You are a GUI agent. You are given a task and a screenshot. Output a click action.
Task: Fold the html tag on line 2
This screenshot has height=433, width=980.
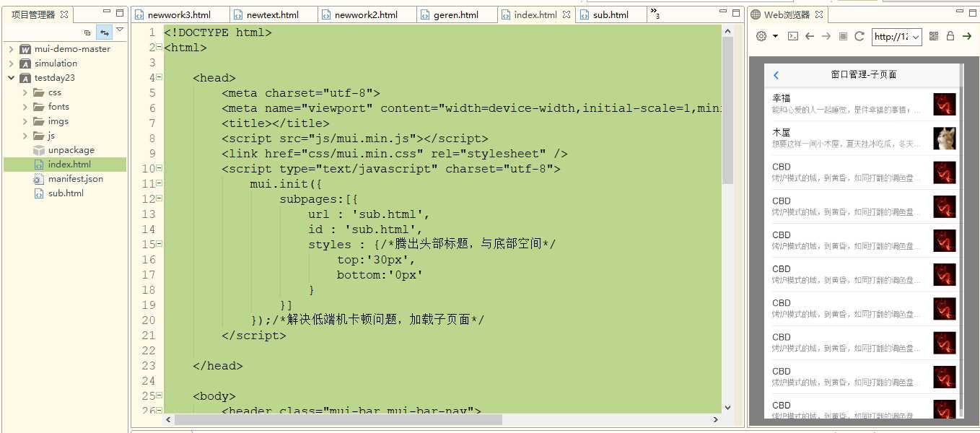pyautogui.click(x=159, y=47)
